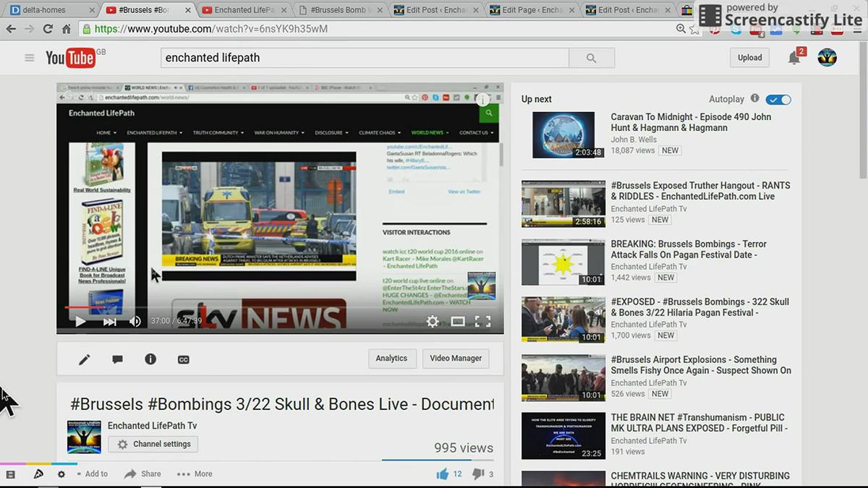Open the Enchanted LifePath Tv channel link
The height and width of the screenshot is (488, 868).
point(152,426)
